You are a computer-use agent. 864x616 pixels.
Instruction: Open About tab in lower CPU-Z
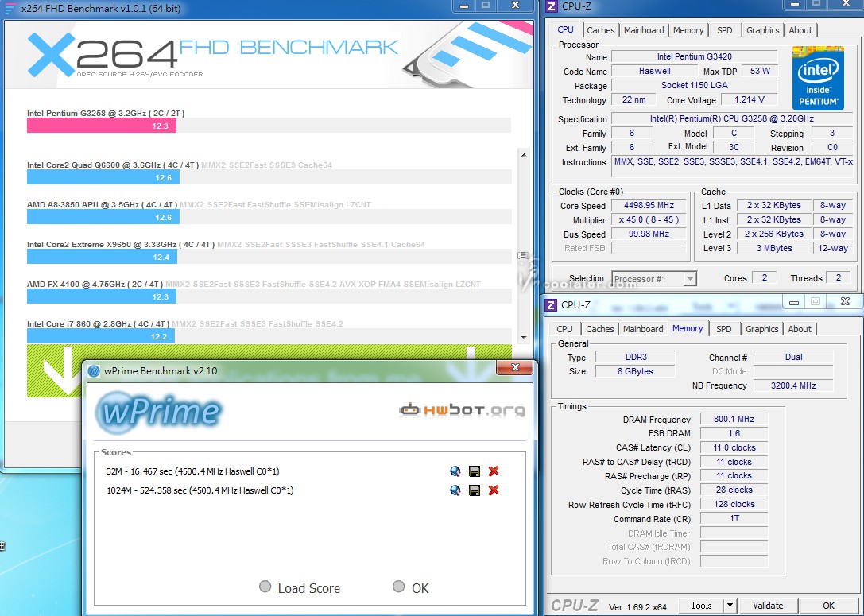[800, 329]
